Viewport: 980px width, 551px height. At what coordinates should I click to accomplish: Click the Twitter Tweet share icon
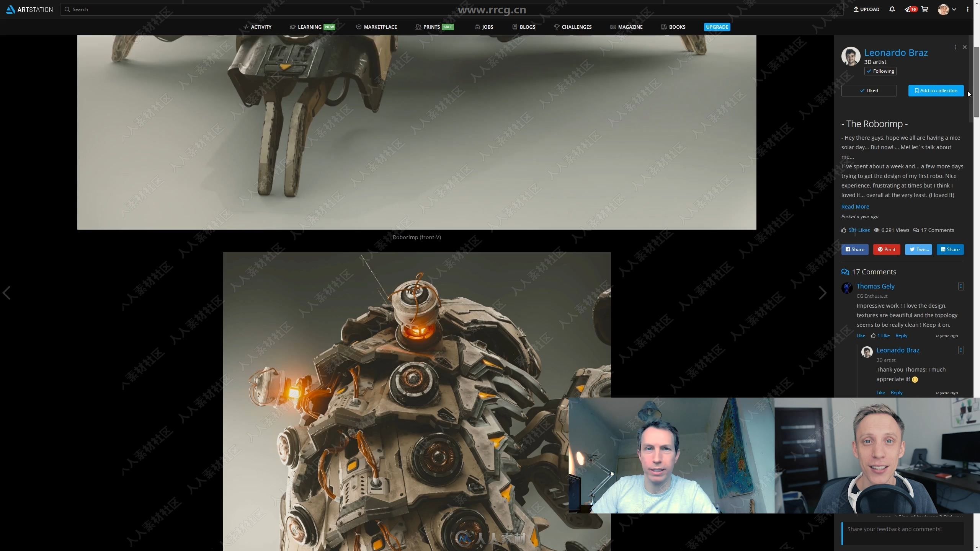[x=919, y=249]
